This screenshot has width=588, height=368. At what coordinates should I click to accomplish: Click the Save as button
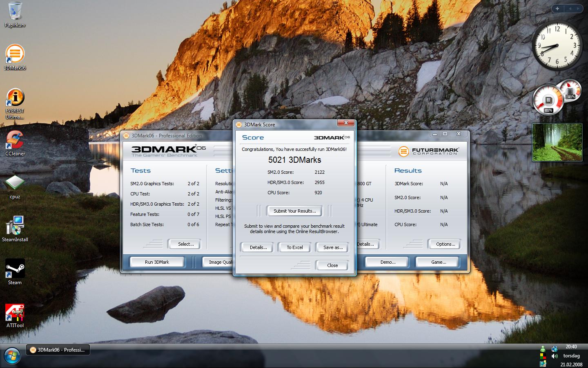click(332, 247)
